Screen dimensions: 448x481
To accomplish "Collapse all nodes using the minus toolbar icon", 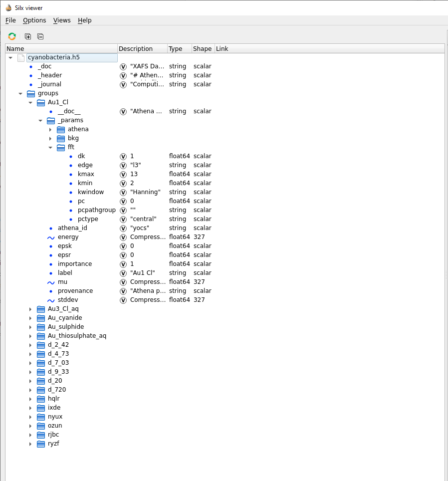I will pyautogui.click(x=40, y=36).
